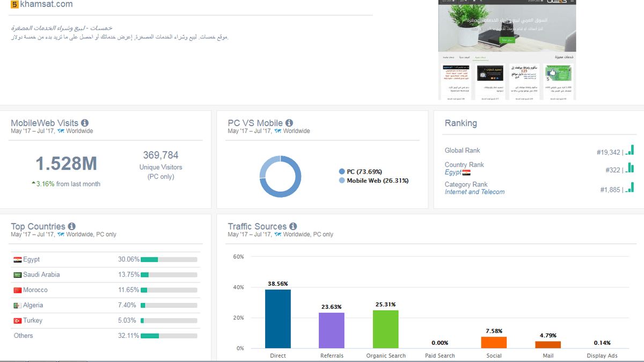Select the PC legend dot

(342, 172)
